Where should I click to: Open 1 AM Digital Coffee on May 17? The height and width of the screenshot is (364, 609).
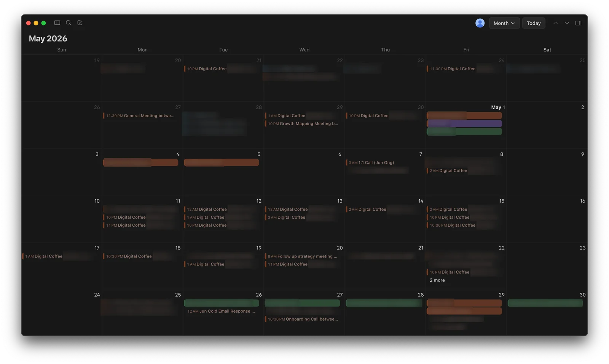point(59,256)
